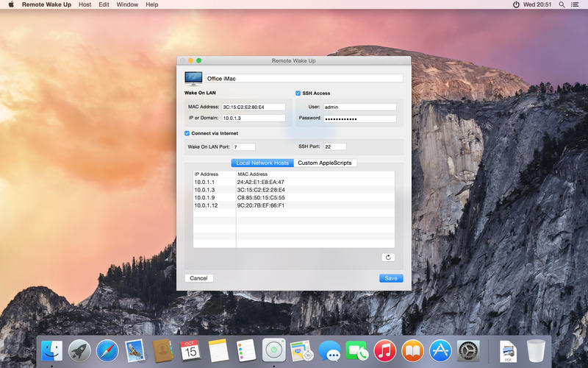Open Remote Wake Up from the Dock

pos(273,350)
